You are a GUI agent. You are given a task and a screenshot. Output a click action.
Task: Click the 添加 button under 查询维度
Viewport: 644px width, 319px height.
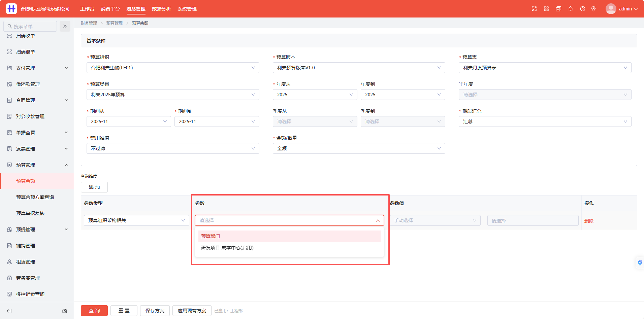click(94, 187)
